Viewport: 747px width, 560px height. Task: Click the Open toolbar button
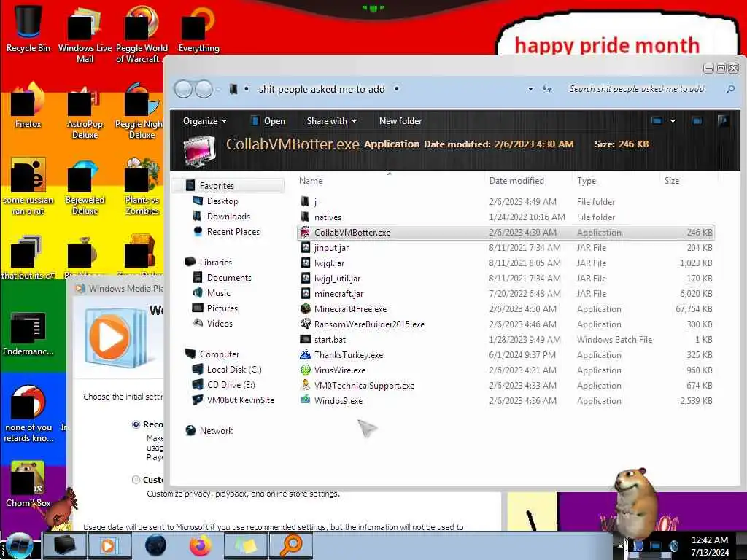[x=268, y=121]
